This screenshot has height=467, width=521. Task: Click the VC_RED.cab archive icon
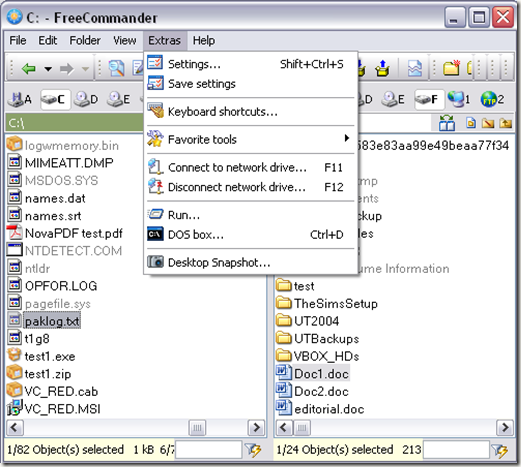click(x=14, y=390)
